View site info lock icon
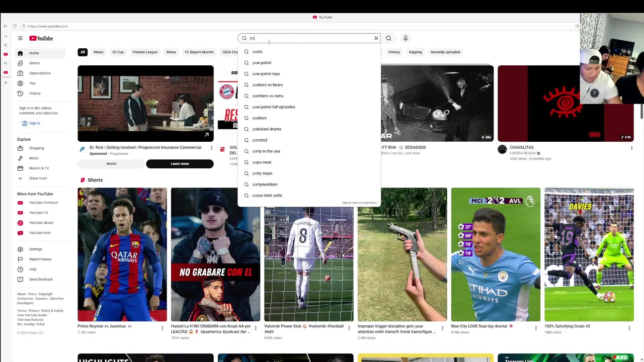The image size is (644, 362). [23, 26]
